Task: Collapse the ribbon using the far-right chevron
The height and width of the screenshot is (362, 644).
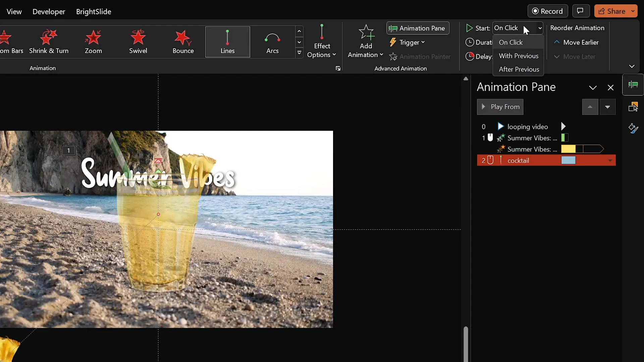Action: 632,66
